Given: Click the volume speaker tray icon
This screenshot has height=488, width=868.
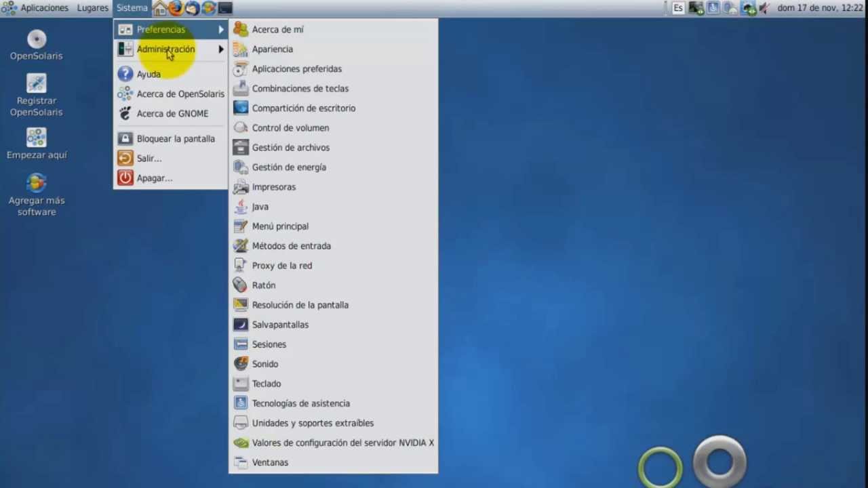Looking at the screenshot, I should tap(764, 8).
